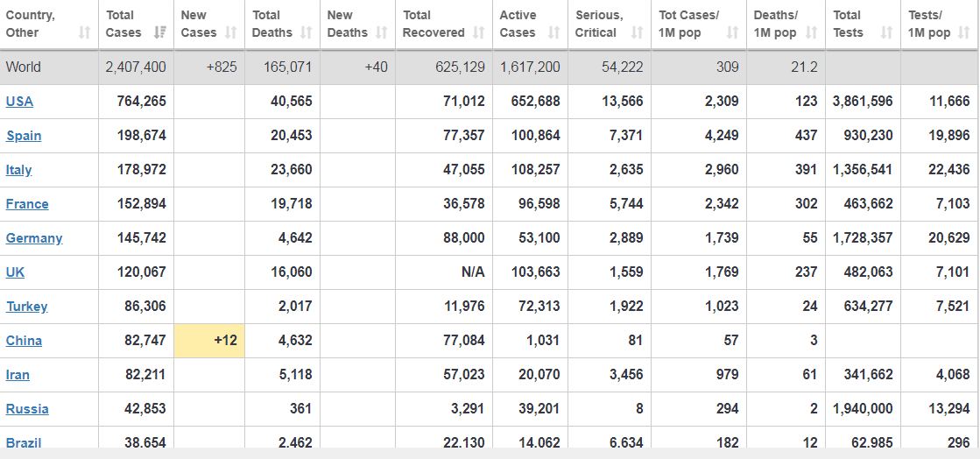Click Active Cases sort arrows icon

click(x=554, y=32)
